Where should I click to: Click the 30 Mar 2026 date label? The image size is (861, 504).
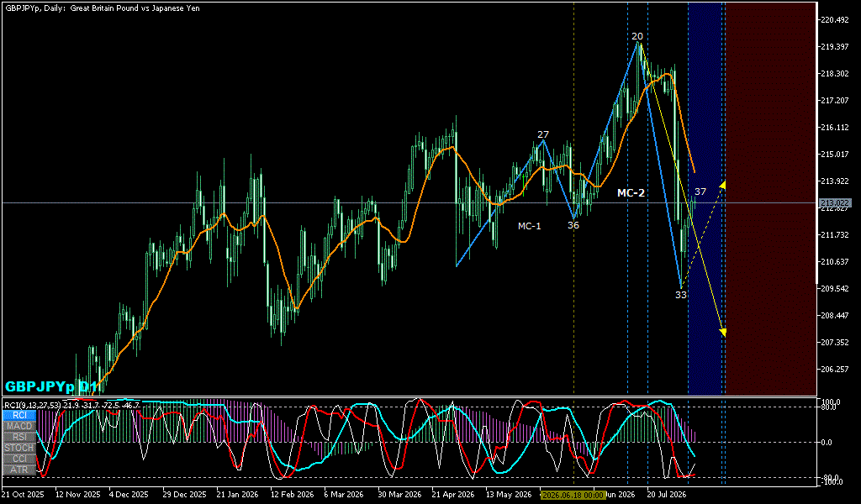(399, 495)
